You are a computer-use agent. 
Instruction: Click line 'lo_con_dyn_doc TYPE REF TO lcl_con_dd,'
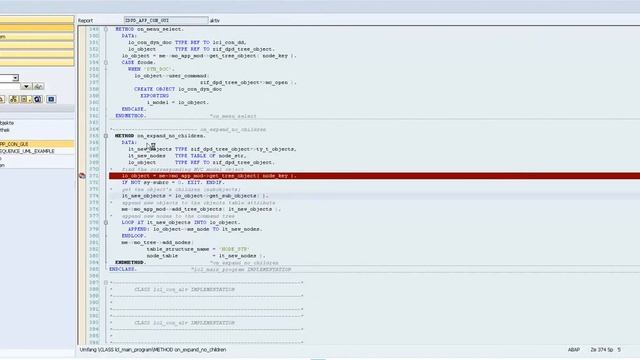click(x=187, y=42)
